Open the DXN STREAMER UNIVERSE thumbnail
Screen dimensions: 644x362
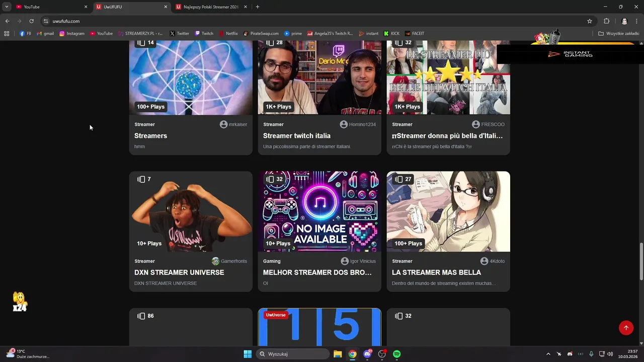[191, 211]
